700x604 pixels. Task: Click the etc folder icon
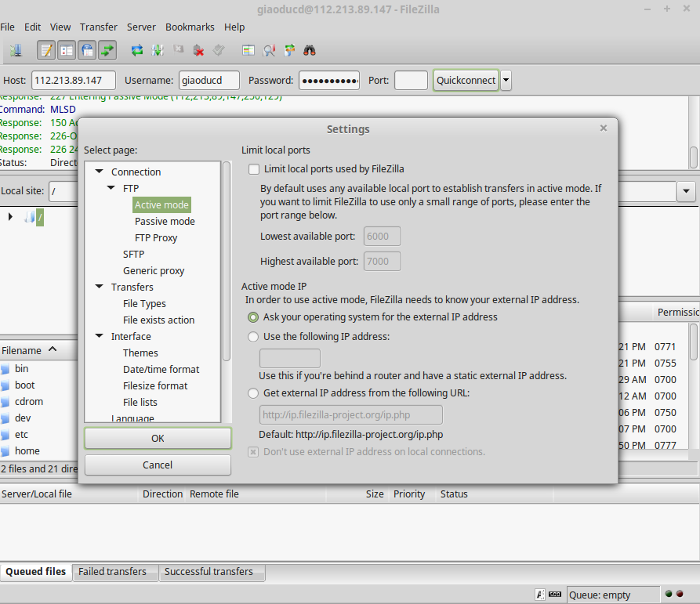click(x=5, y=435)
